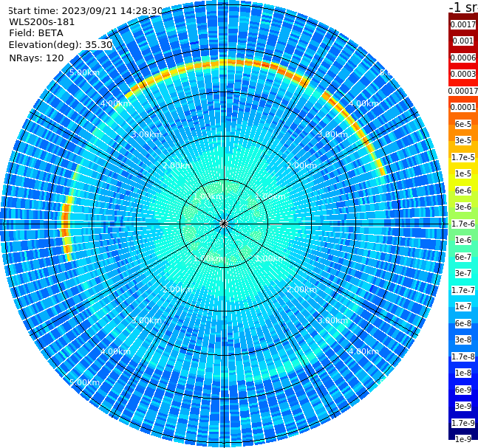
Task: Select the 0.0001 colorbar label
Action: click(463, 107)
